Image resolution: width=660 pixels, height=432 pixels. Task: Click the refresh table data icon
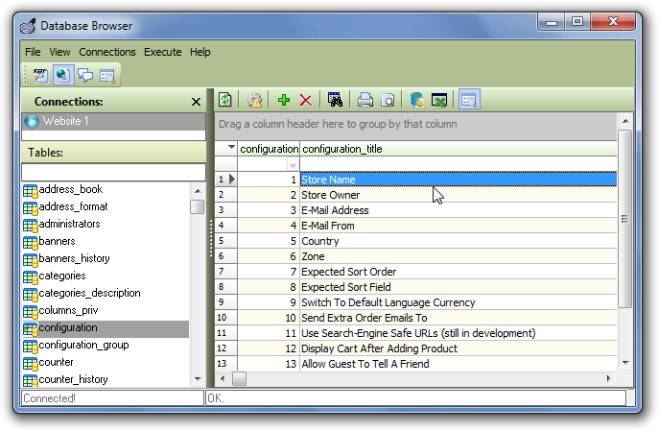pyautogui.click(x=226, y=100)
